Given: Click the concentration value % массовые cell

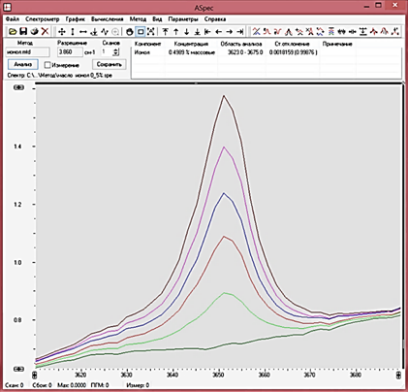Looking at the screenshot, I should coord(192,52).
